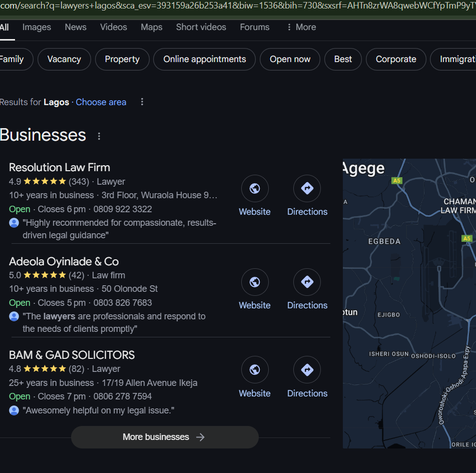
Task: Click the star rating of BAM & GAD SOLICITORS
Action: coord(45,368)
